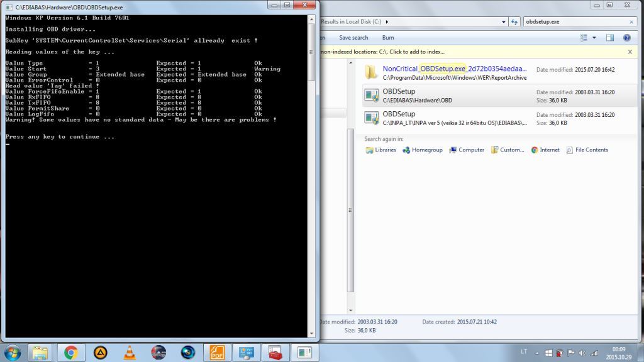Search again in File Contents
Viewport: 644px width, 362px height.
click(587, 150)
